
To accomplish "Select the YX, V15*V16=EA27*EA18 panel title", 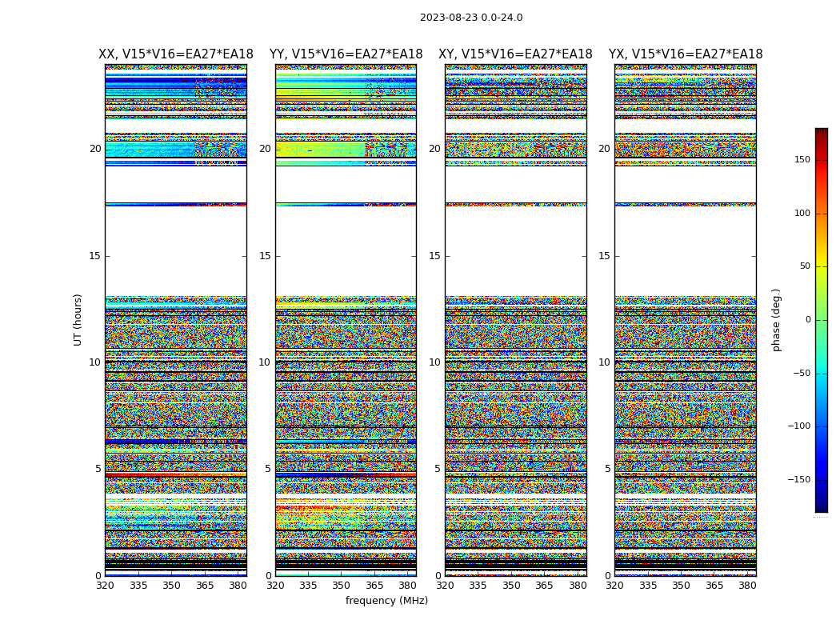I will 686,54.
